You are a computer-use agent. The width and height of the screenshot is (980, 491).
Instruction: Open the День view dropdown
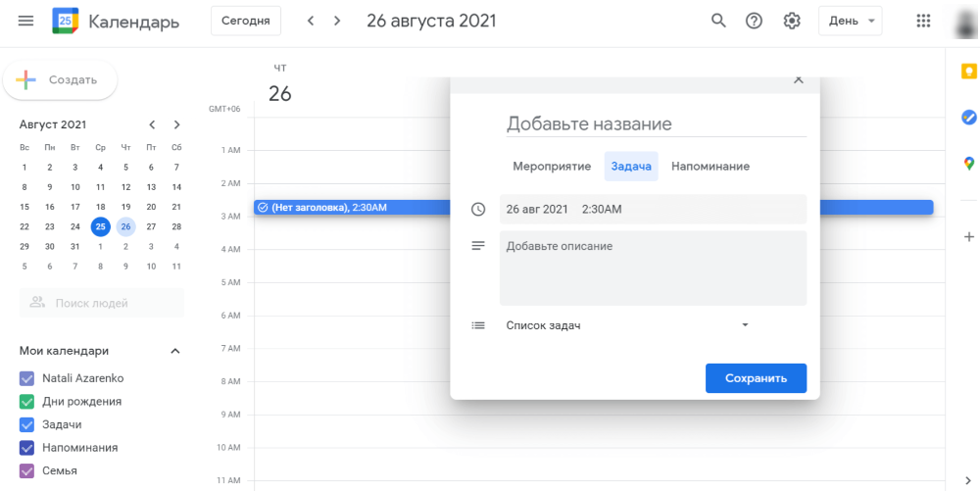click(851, 22)
